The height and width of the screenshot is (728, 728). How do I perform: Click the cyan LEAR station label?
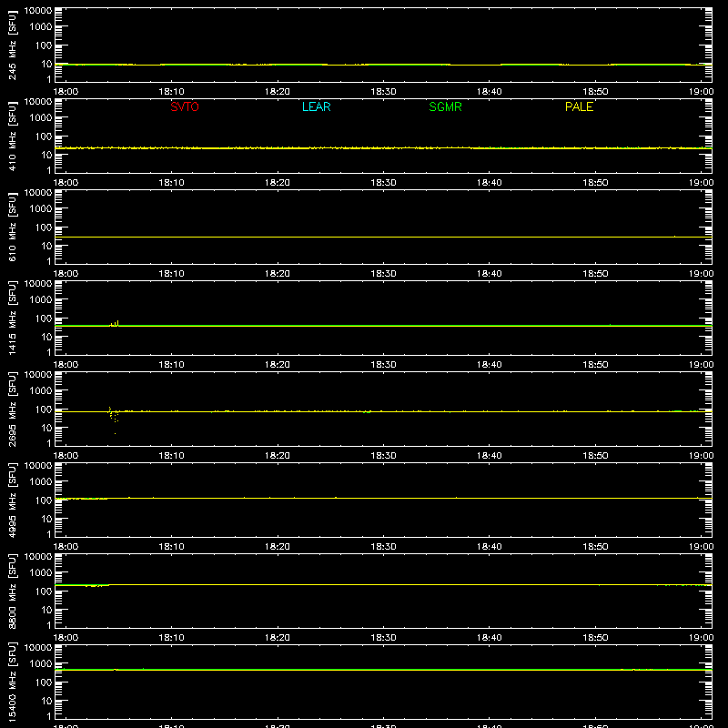316,106
